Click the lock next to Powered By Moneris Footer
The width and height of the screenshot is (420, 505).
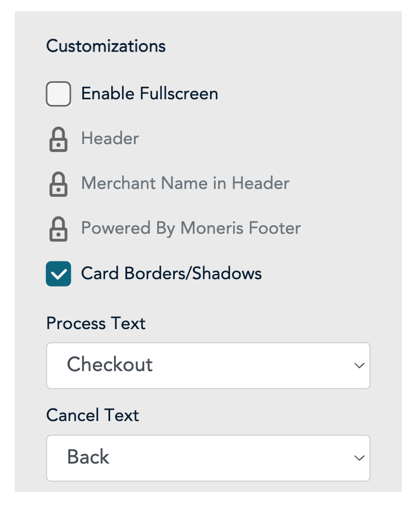click(58, 229)
